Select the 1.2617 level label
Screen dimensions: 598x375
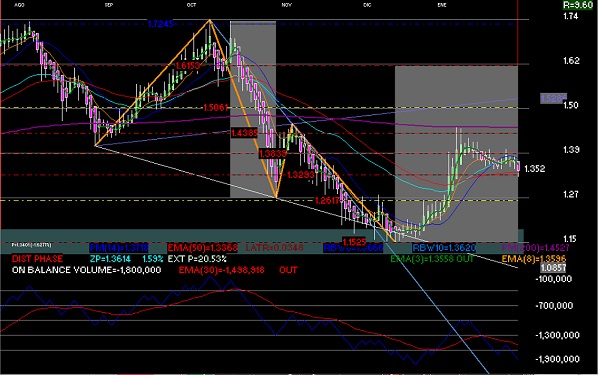click(327, 201)
